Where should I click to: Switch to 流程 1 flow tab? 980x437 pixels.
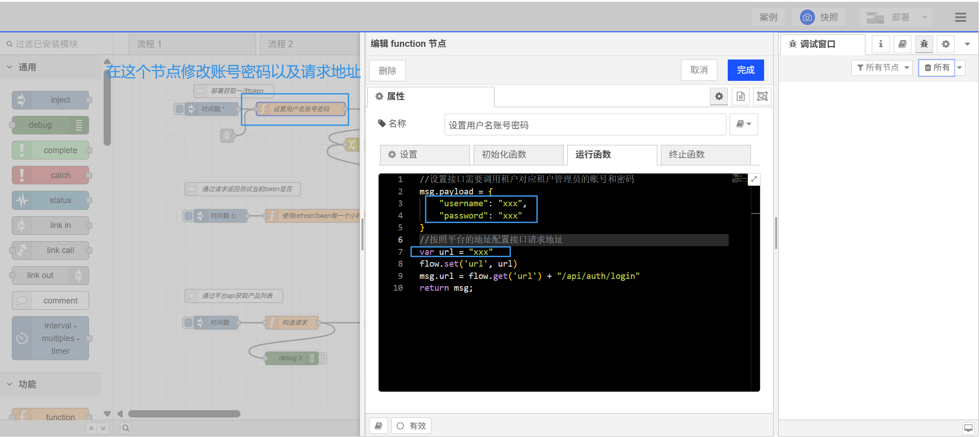click(x=192, y=44)
